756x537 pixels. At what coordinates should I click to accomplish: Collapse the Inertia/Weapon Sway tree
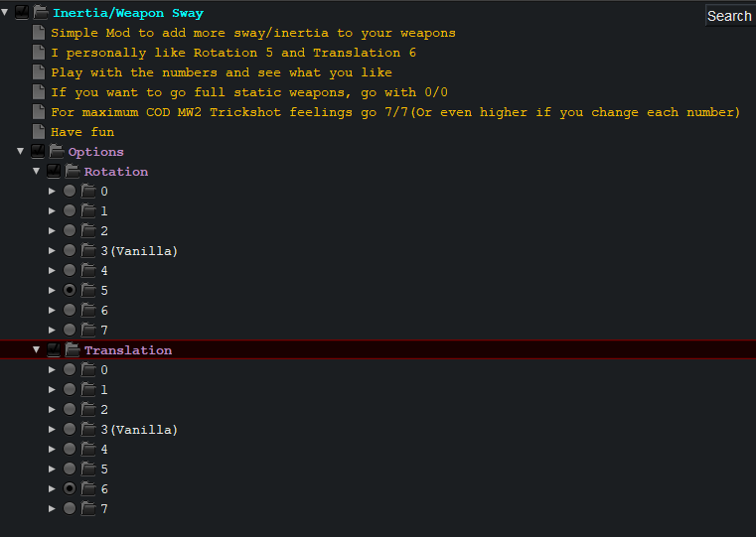tap(6, 13)
